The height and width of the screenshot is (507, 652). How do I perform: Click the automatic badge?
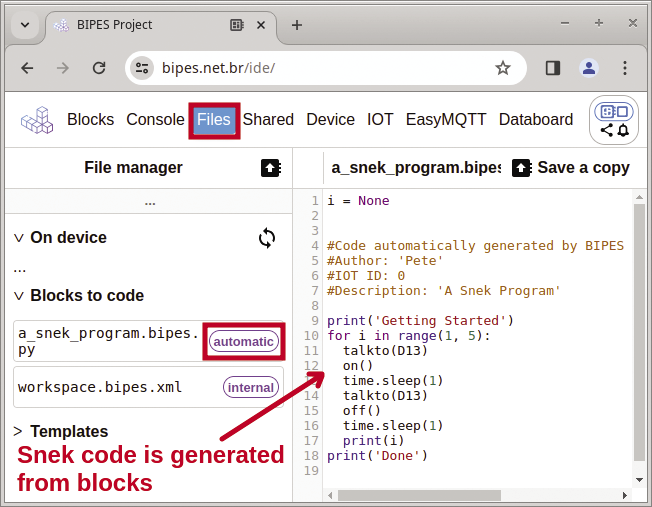(x=244, y=341)
